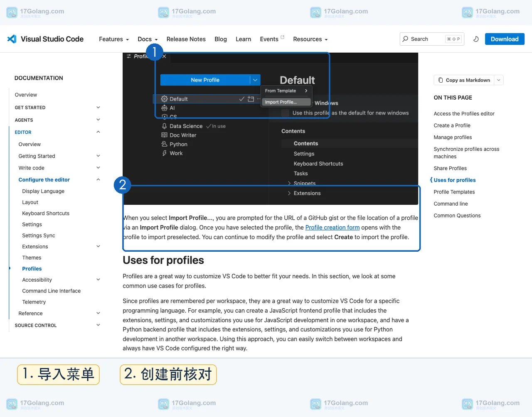Click the Work profile icon
This screenshot has width=532, height=417.
click(x=164, y=153)
